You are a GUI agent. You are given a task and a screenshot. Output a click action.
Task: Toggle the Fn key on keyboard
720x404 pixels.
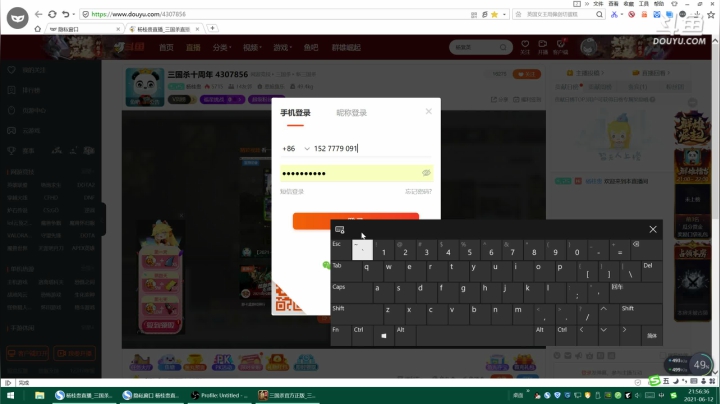point(341,336)
